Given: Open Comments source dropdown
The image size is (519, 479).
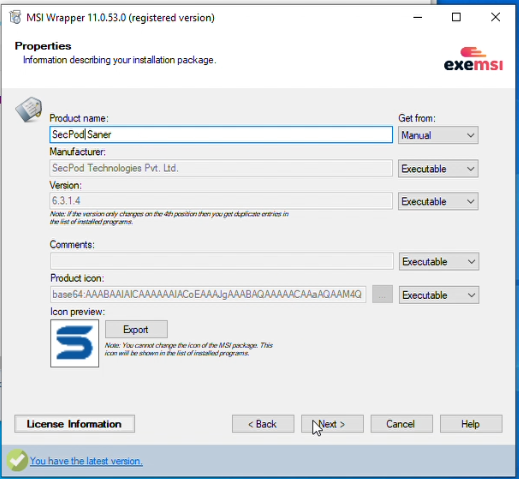Looking at the screenshot, I should tap(439, 261).
